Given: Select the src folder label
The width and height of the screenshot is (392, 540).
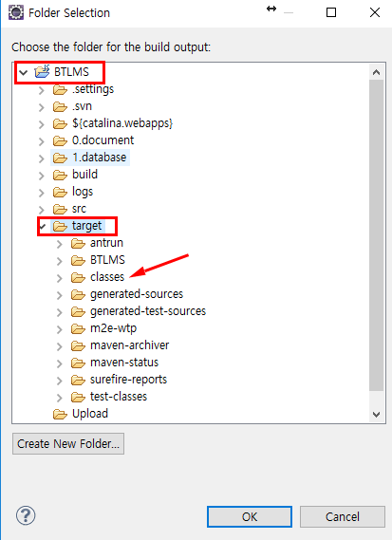Looking at the screenshot, I should (79, 209).
